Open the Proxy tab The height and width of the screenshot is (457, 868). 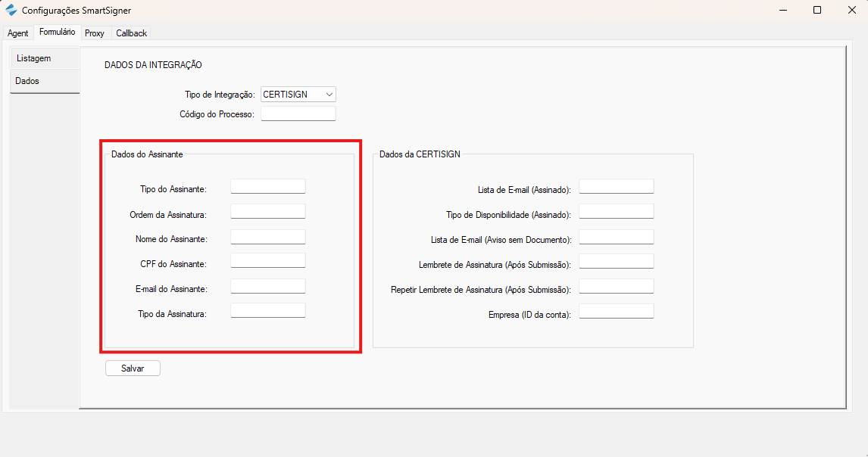pos(95,33)
